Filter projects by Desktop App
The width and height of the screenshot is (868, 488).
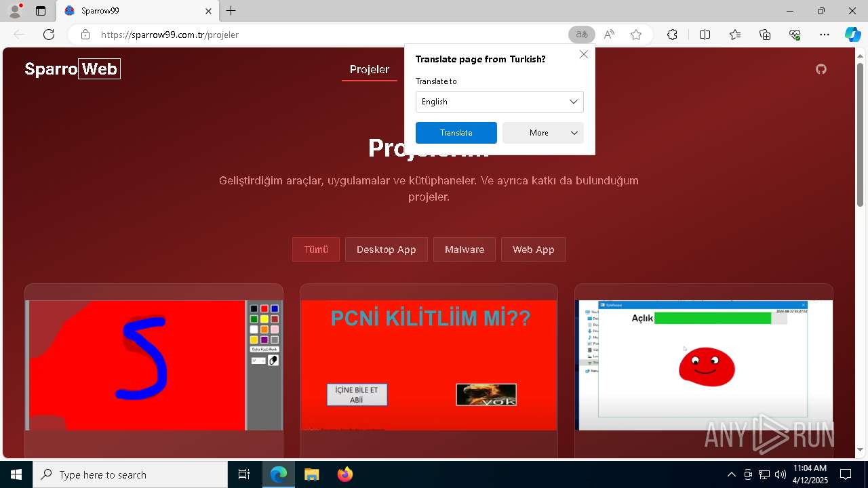tap(387, 249)
